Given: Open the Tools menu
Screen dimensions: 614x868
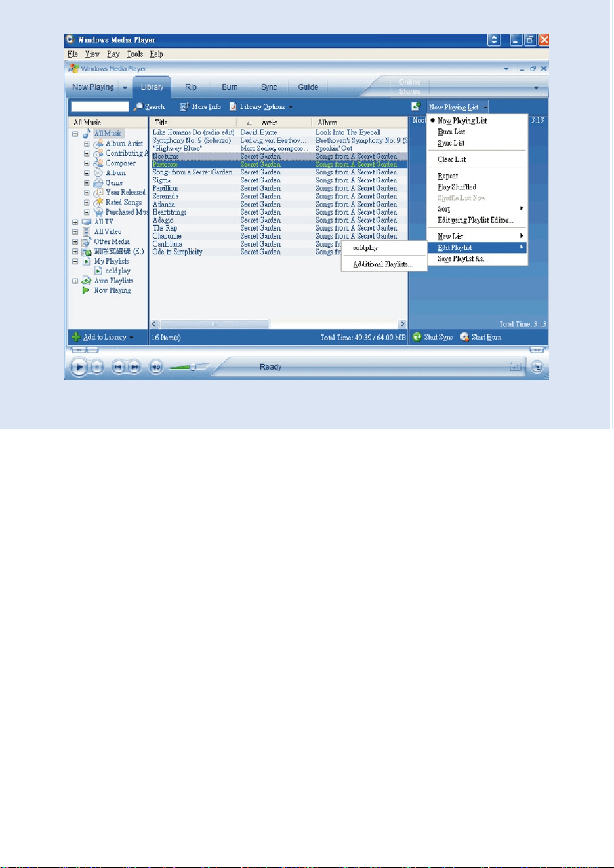Looking at the screenshot, I should [x=135, y=54].
